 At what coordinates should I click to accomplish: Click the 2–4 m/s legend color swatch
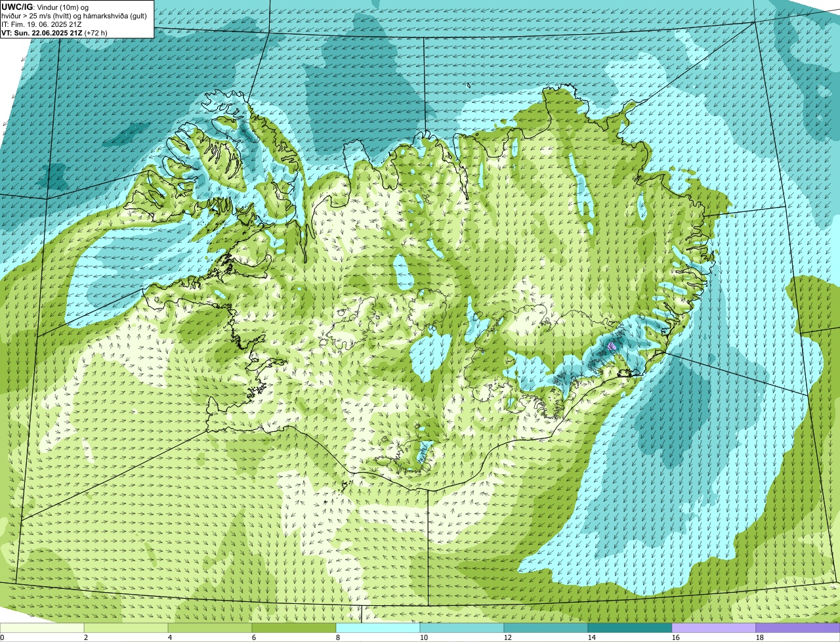pyautogui.click(x=126, y=628)
